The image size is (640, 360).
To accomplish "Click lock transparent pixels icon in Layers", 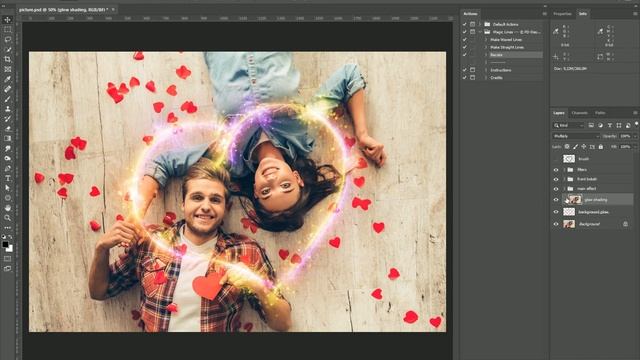I will [x=567, y=147].
